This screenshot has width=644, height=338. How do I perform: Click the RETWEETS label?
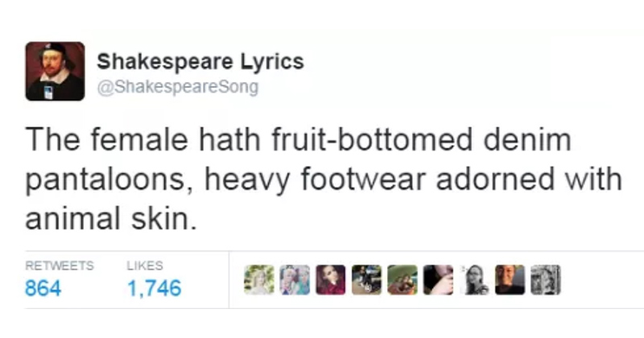point(59,265)
